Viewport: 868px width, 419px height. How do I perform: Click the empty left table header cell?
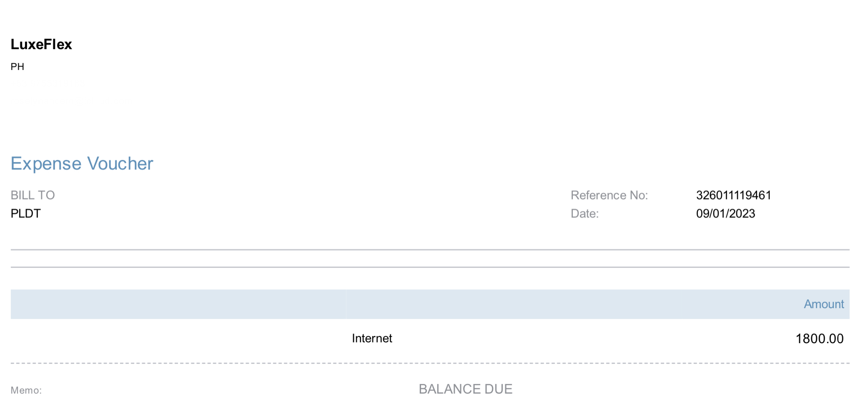tap(178, 304)
